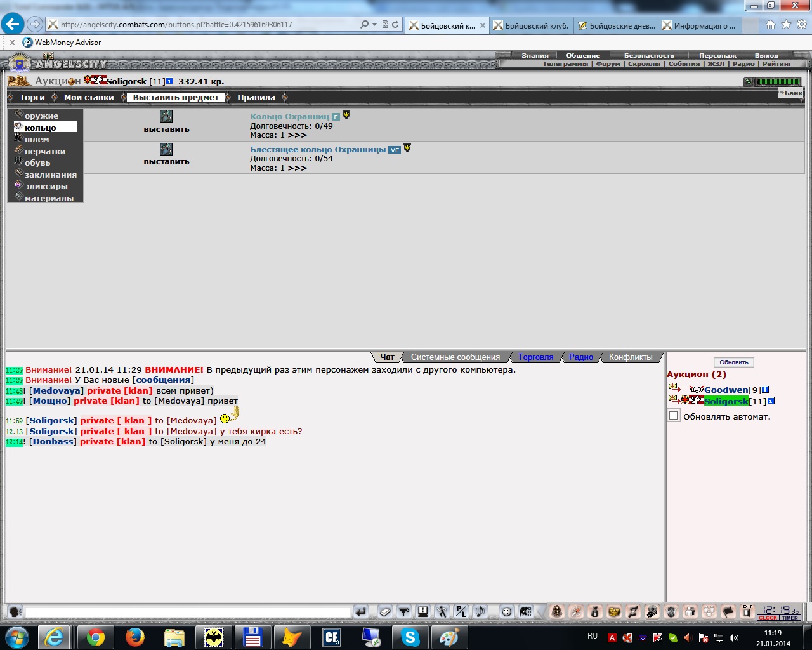Click the item icon of Блестящее кольцо Охранницы

point(166,149)
